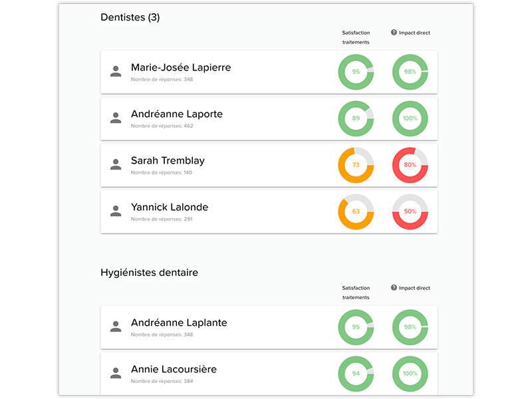The width and height of the screenshot is (532, 399).
Task: Click Sarah Tremblay's red 80% impact donut
Action: pyautogui.click(x=410, y=165)
